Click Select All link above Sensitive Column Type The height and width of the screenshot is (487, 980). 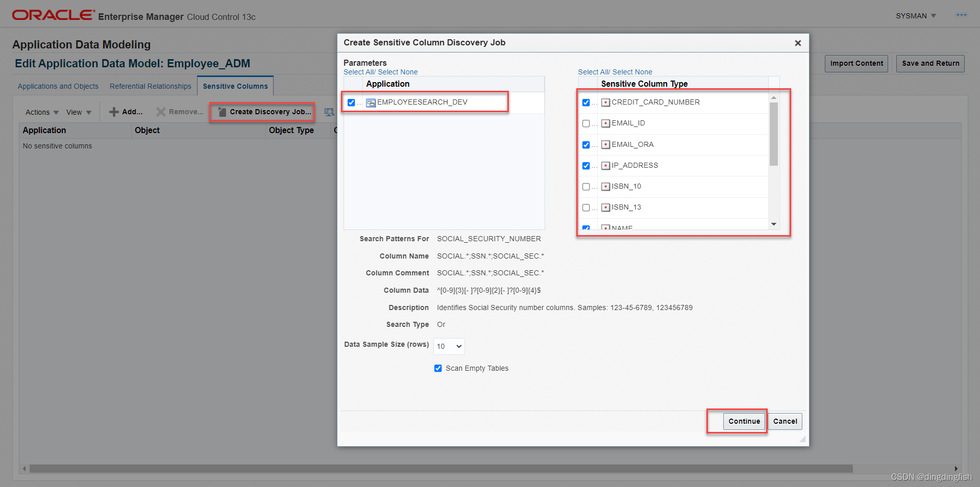click(593, 72)
